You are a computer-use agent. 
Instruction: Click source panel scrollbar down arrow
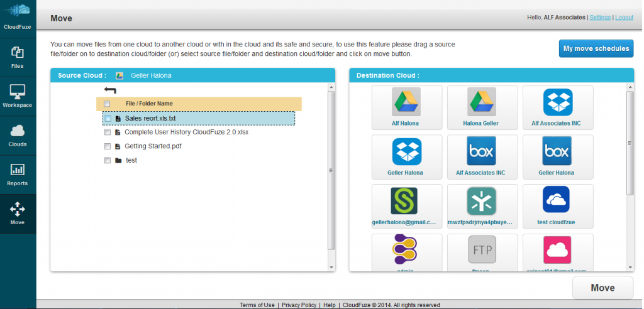click(x=331, y=268)
